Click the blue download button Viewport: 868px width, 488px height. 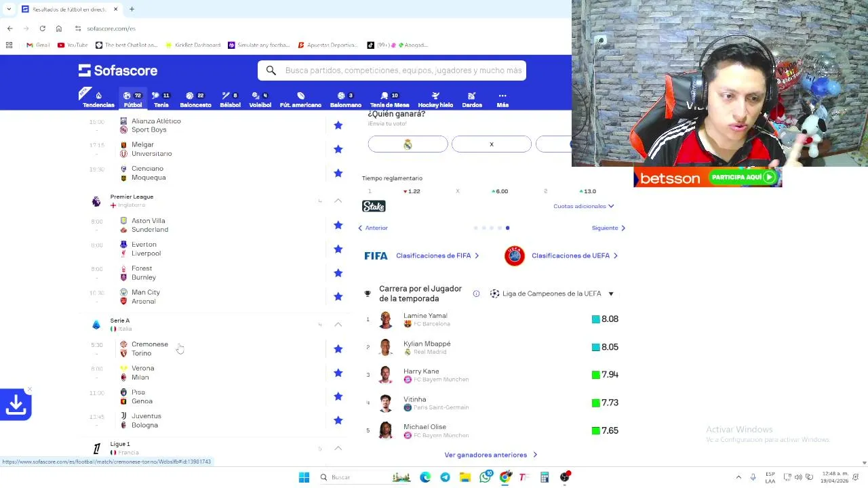coord(16,405)
